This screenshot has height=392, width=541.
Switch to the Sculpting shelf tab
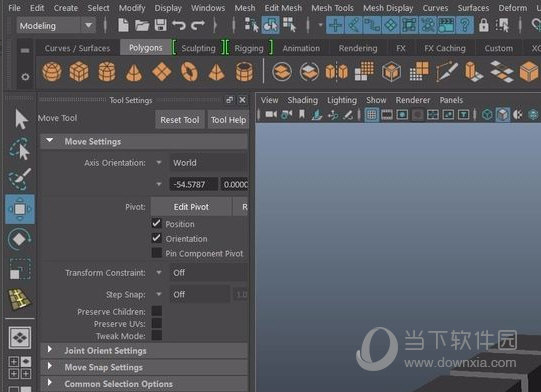coord(198,48)
